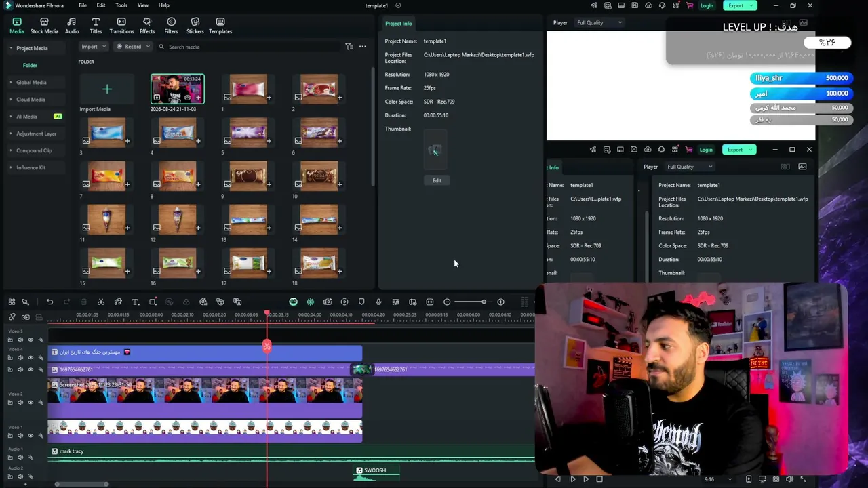Open the File menu
The height and width of the screenshot is (488, 868).
coord(82,5)
